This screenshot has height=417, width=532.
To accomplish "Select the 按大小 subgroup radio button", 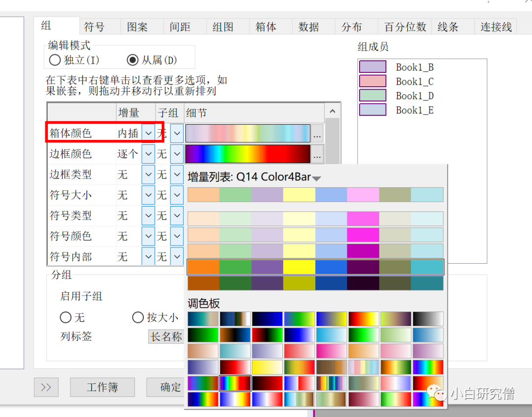I will tap(138, 317).
